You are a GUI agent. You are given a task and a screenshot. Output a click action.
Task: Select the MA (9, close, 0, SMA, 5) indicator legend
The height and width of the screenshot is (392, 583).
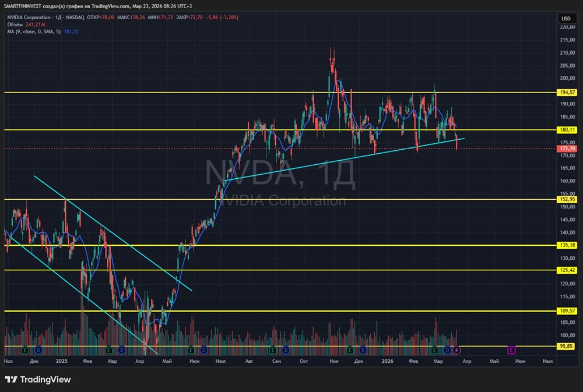pyautogui.click(x=34, y=31)
